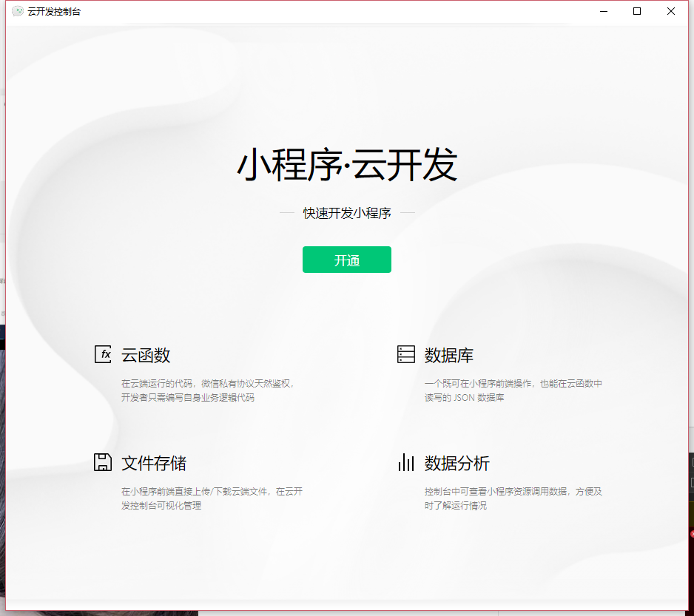
Task: Click the 云函数 description about 微信私有协议天然鉴权
Action: click(208, 390)
